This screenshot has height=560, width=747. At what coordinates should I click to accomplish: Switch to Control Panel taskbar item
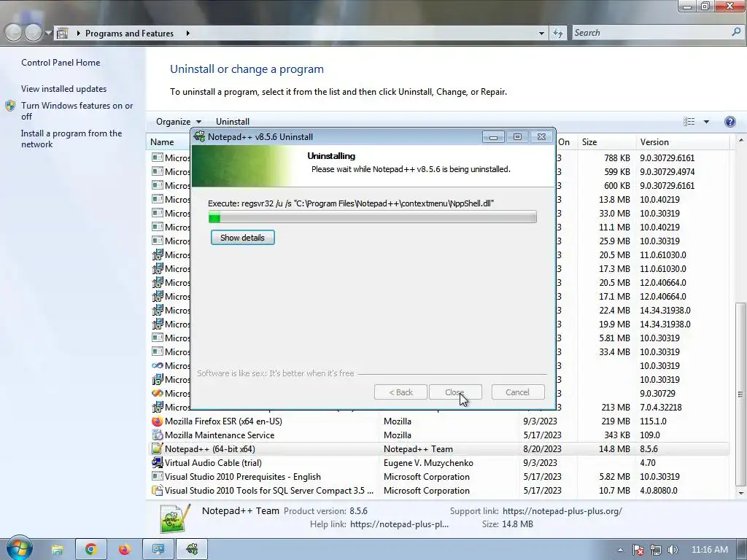[158, 550]
